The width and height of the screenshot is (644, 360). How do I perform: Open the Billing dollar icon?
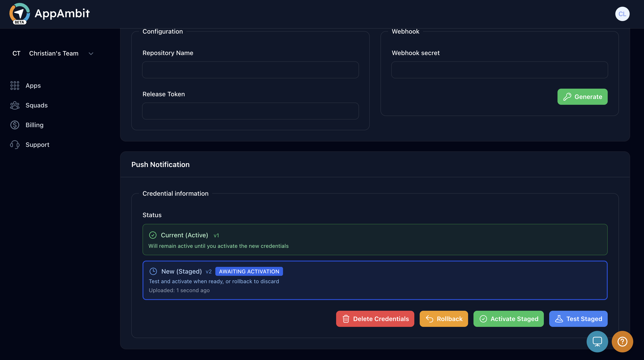pos(15,125)
